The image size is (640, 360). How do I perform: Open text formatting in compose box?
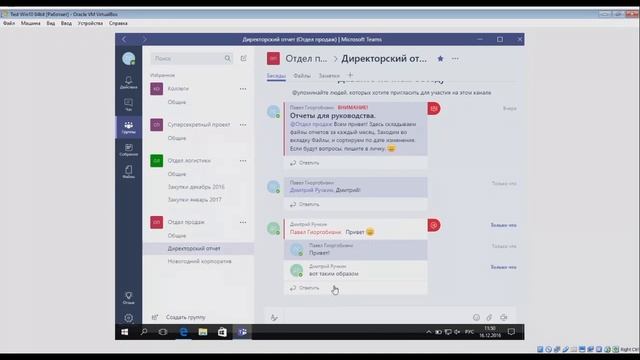274,318
